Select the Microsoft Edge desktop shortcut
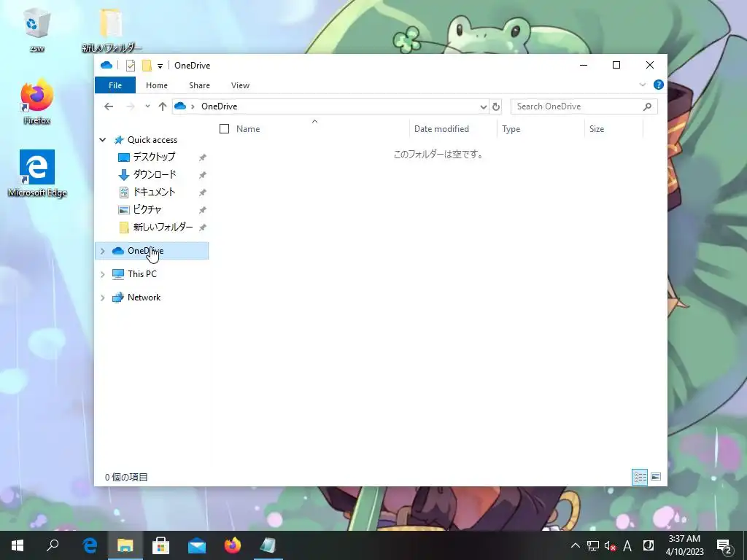 (37, 174)
